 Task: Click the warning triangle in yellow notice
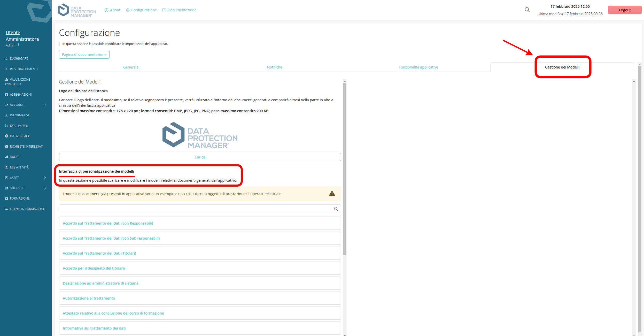pyautogui.click(x=332, y=194)
